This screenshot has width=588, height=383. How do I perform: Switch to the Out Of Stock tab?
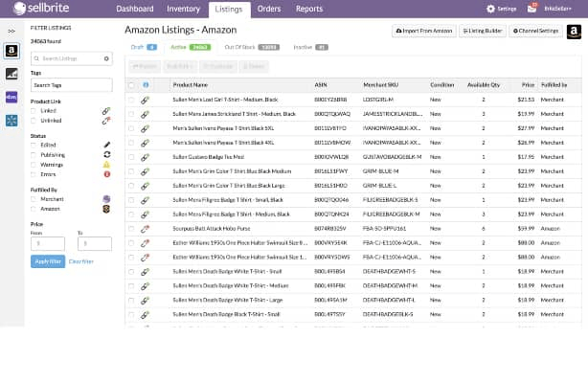[x=252, y=47]
